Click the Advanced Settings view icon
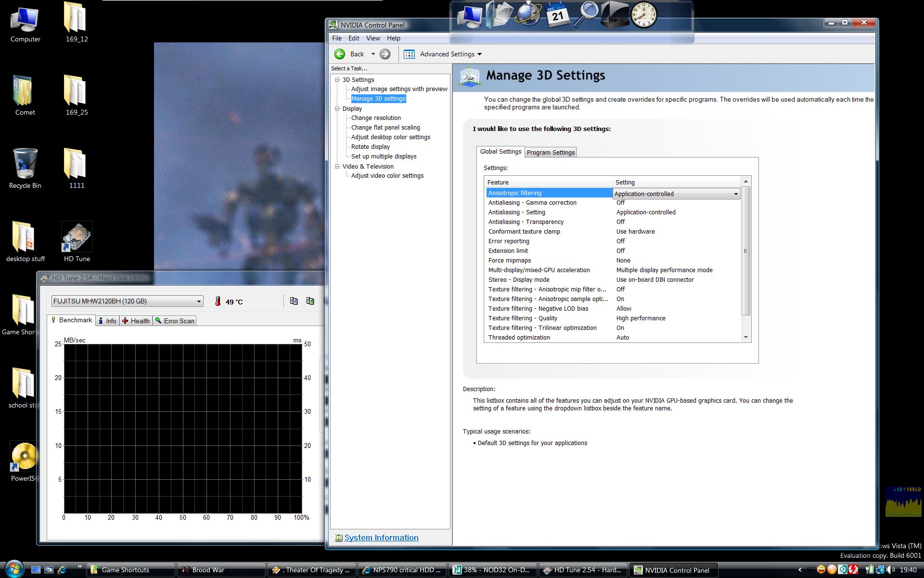924x578 pixels. [x=409, y=54]
